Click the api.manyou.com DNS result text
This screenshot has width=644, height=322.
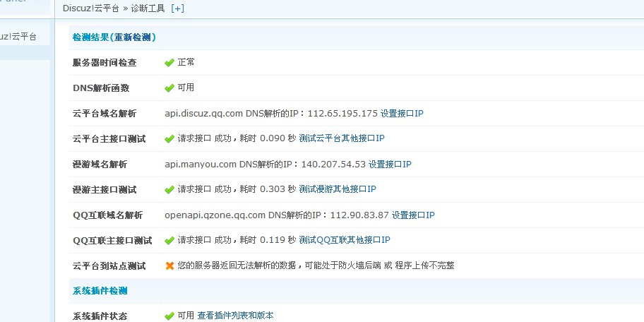click(x=265, y=165)
